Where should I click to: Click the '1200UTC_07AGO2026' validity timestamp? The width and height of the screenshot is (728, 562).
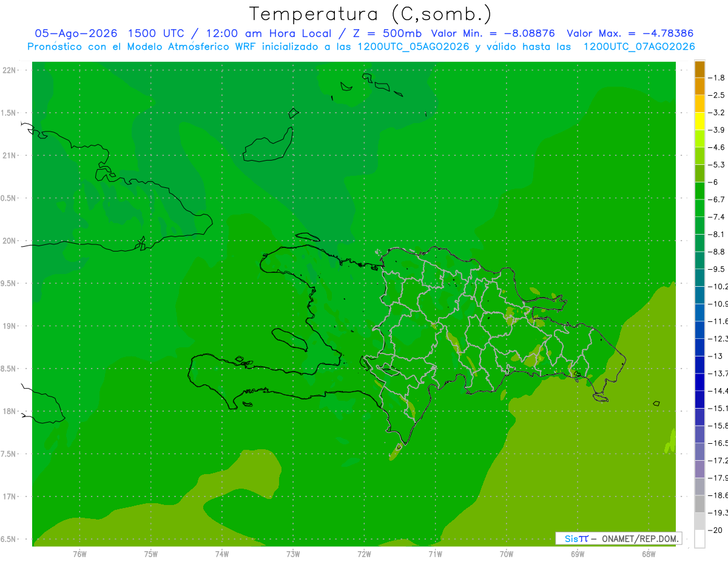pyautogui.click(x=639, y=47)
